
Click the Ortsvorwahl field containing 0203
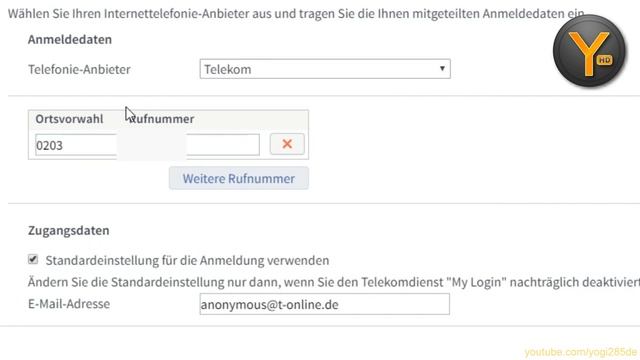coord(76,145)
